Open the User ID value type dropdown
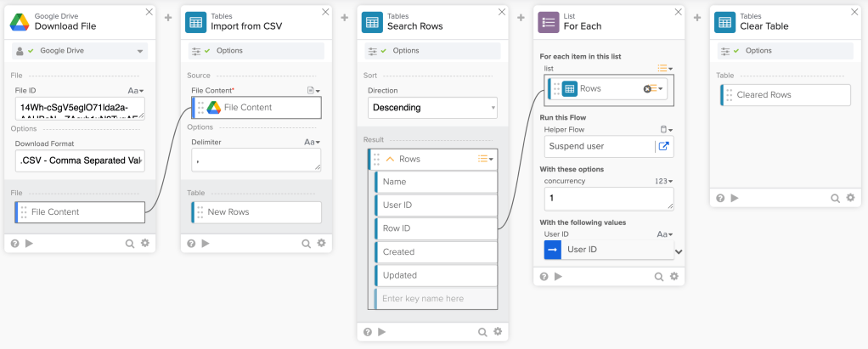The height and width of the screenshot is (349, 868). click(665, 234)
